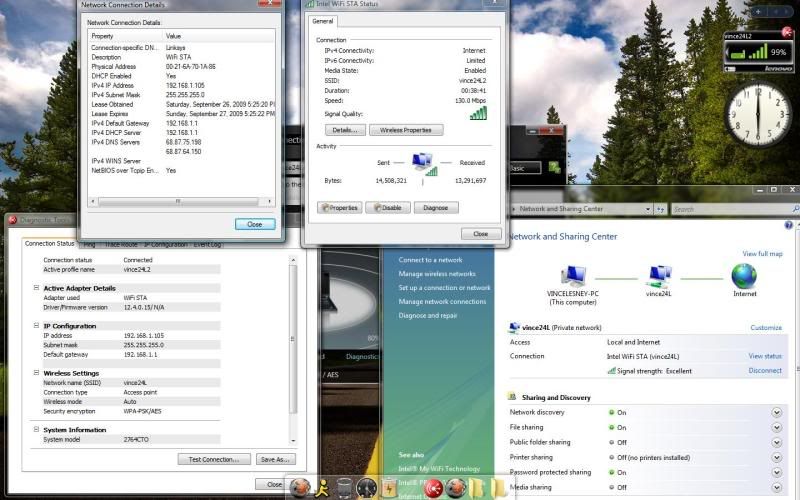800x500 pixels.
Task: Click the Test Connection button
Action: point(213,459)
